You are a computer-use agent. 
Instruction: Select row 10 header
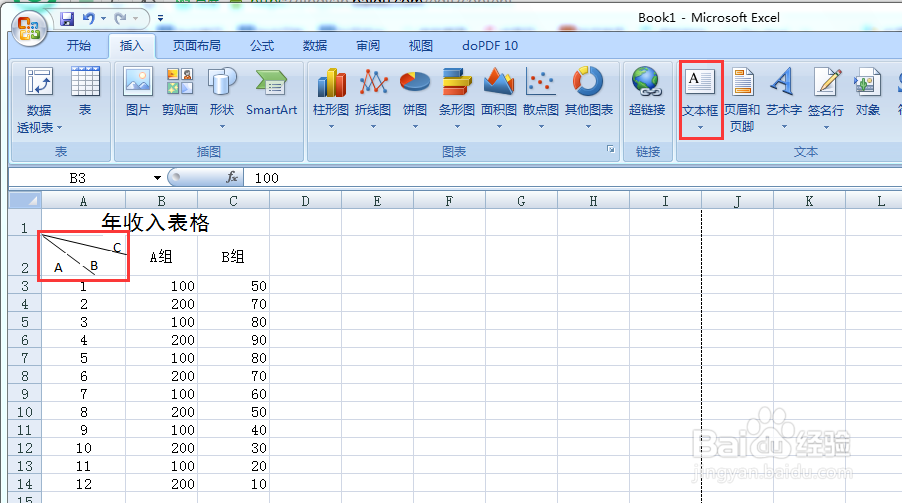[25, 411]
